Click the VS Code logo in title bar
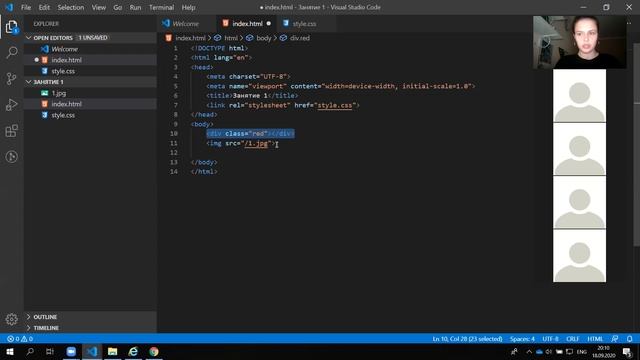Image resolution: width=640 pixels, height=360 pixels. click(x=9, y=7)
